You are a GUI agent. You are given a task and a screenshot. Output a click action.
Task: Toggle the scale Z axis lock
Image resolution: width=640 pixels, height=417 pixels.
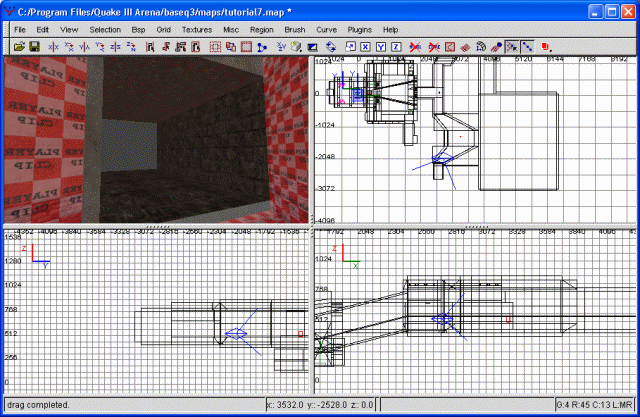pyautogui.click(x=396, y=47)
